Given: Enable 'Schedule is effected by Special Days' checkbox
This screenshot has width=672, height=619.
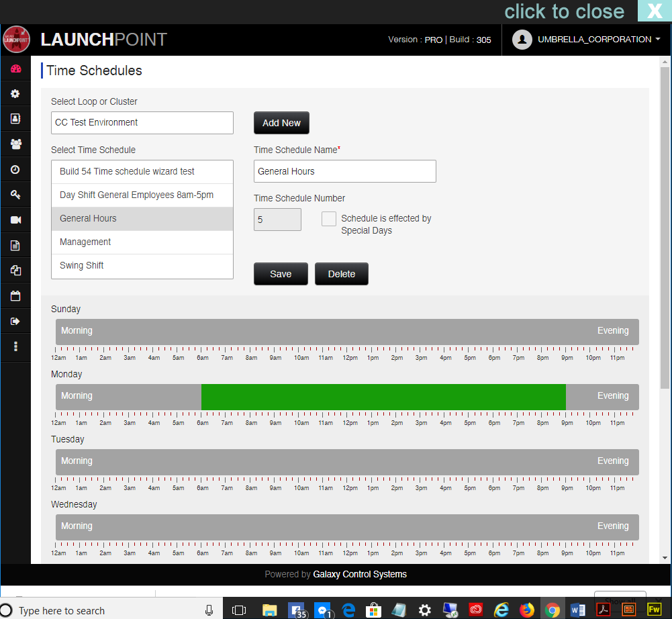Looking at the screenshot, I should coord(328,219).
